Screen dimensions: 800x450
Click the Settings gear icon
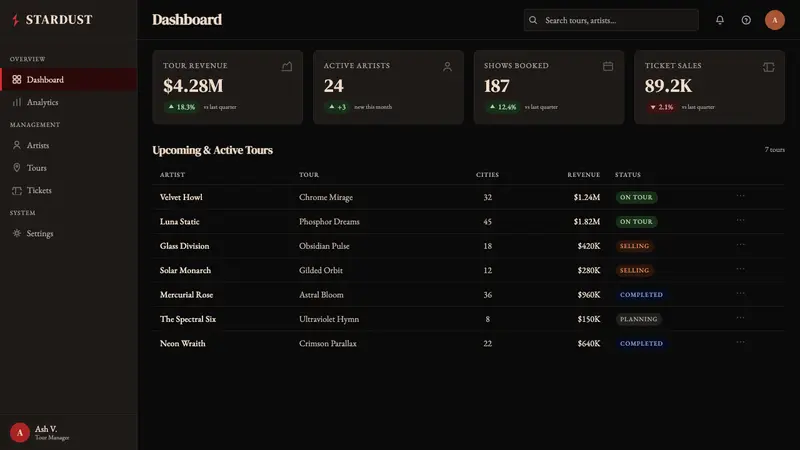pos(17,233)
